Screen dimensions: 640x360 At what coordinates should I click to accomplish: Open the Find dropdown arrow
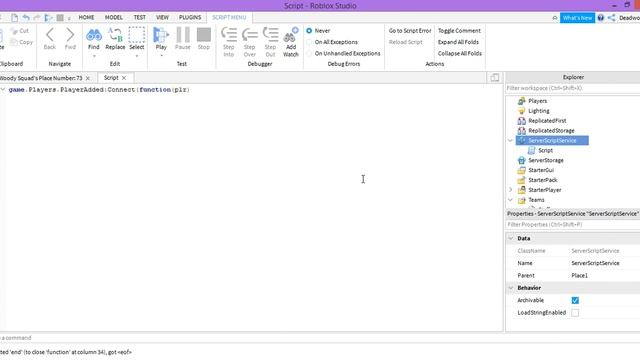[x=94, y=56]
